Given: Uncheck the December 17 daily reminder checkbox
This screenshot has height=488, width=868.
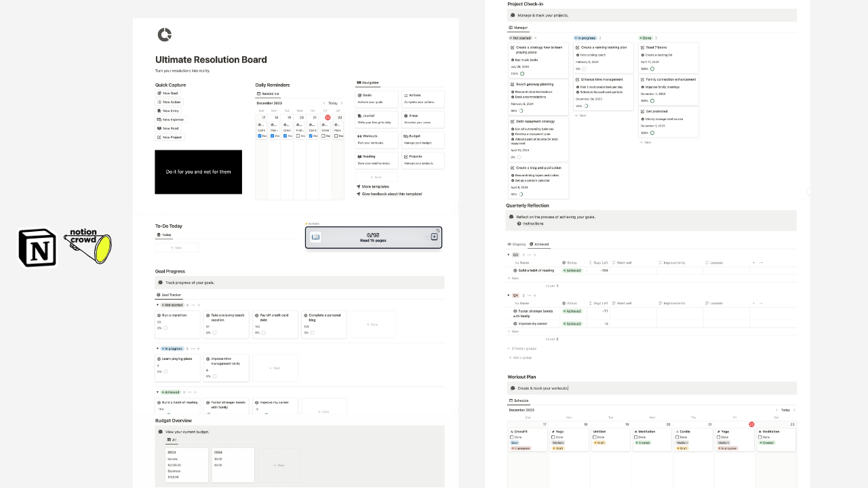Looking at the screenshot, I should coord(260,136).
